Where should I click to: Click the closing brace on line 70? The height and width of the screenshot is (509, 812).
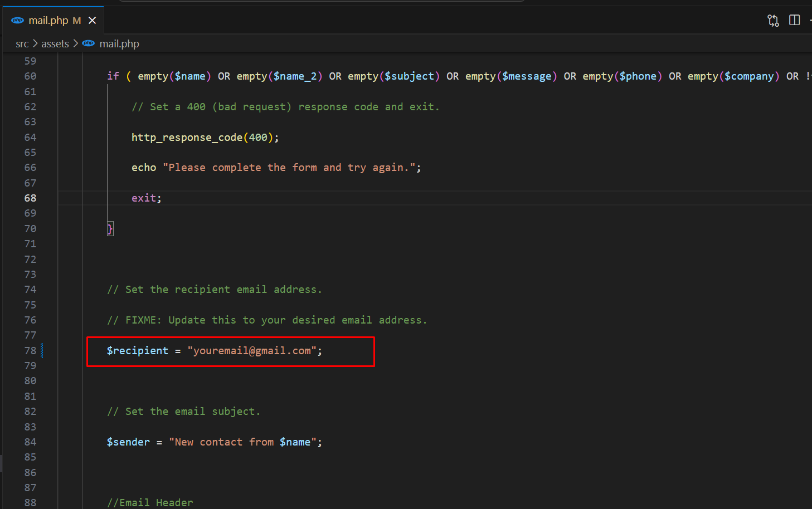click(110, 229)
